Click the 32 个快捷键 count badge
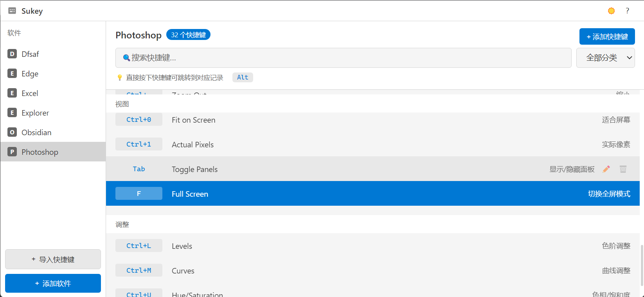 [188, 34]
